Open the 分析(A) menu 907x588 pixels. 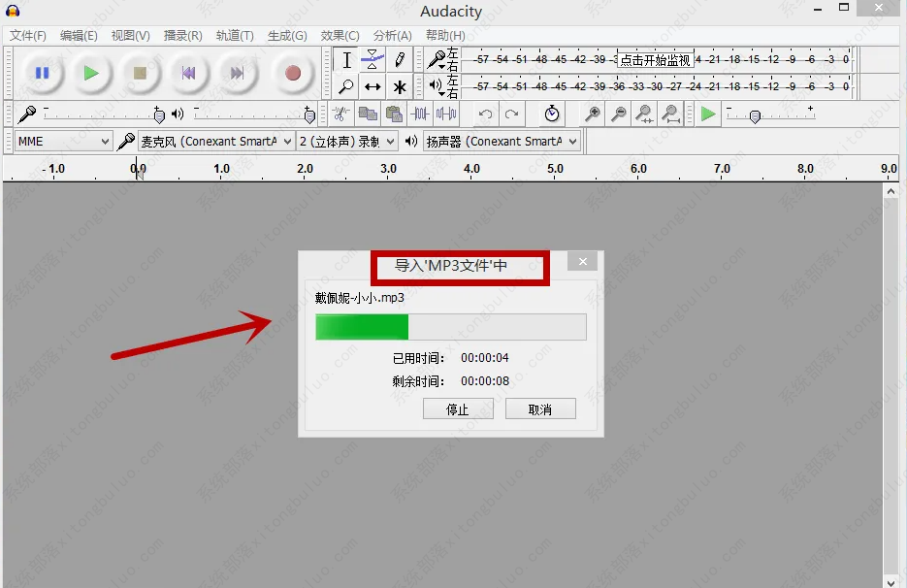click(x=393, y=36)
